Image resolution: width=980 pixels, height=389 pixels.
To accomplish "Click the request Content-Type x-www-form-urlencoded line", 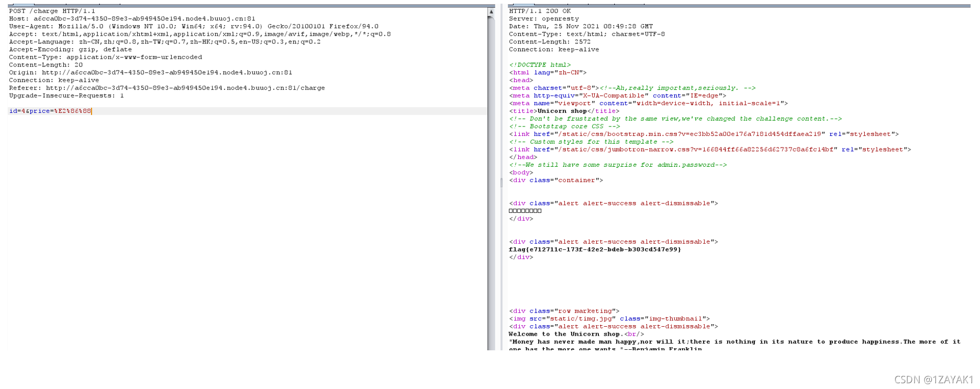I will (105, 58).
